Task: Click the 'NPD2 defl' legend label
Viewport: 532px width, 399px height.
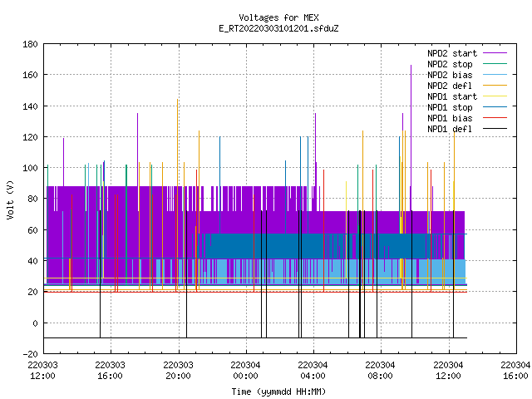Action: (x=450, y=86)
